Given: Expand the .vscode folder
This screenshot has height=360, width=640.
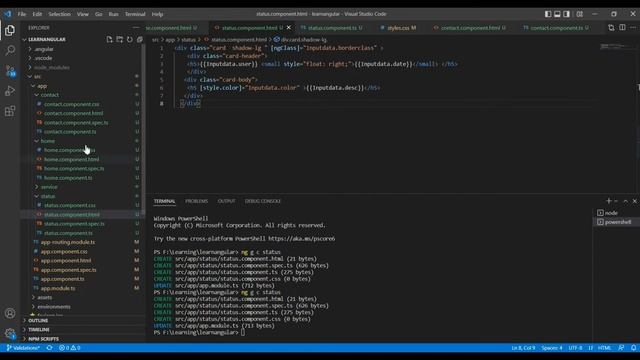Looking at the screenshot, I should tap(43, 58).
